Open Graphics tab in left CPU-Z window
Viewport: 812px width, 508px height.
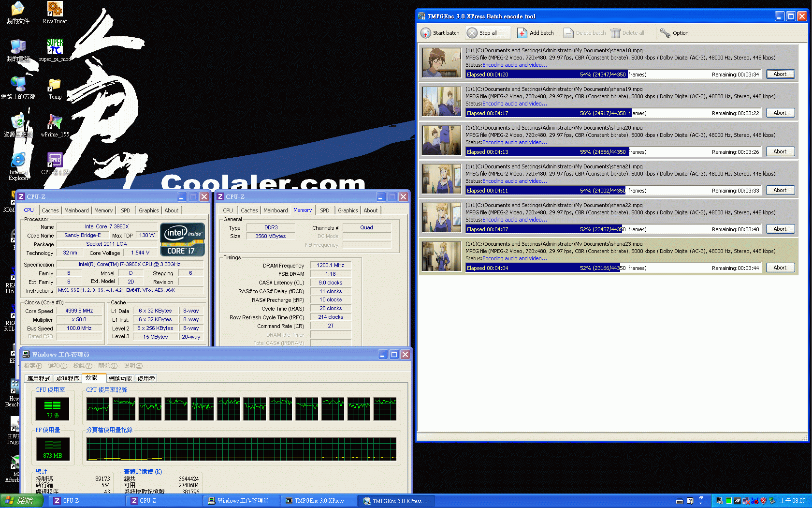(x=148, y=210)
